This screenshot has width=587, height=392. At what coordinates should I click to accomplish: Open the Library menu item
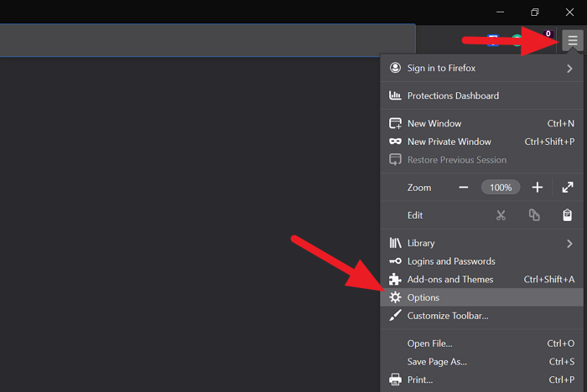point(482,243)
